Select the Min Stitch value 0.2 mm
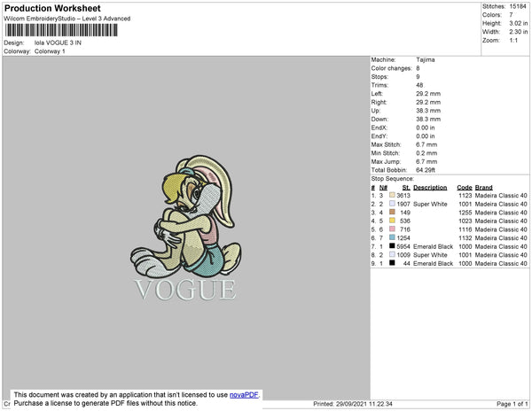Viewport: 532px width, 411px height. coord(426,153)
